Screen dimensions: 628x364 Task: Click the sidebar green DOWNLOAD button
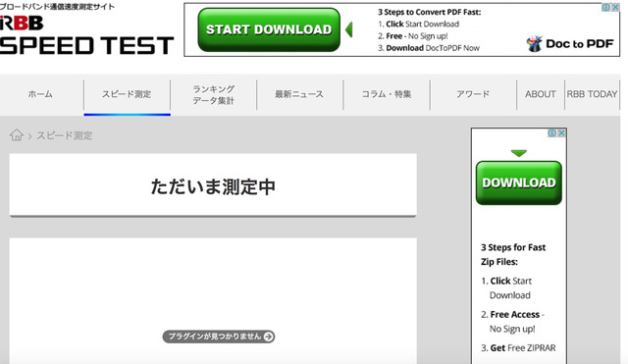pyautogui.click(x=519, y=183)
